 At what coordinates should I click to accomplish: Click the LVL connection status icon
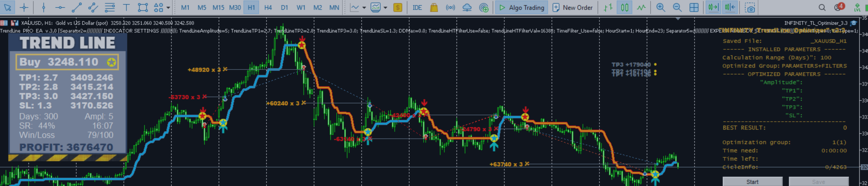click(x=858, y=7)
